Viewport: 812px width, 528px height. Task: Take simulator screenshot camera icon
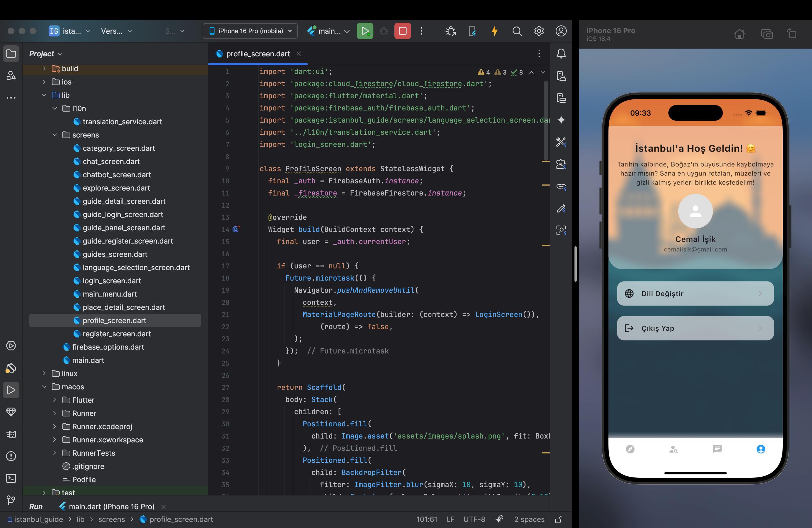point(767,34)
